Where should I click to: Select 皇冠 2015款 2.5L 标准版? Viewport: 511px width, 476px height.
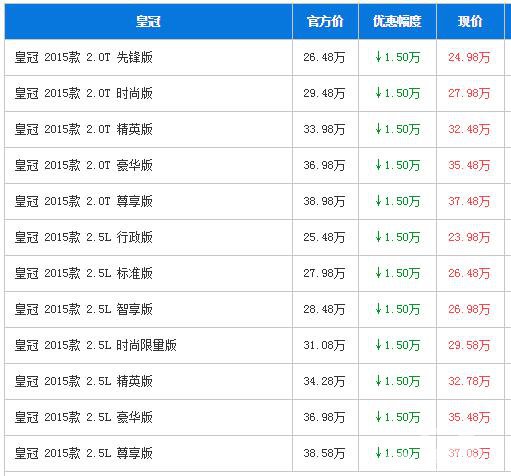pos(83,273)
